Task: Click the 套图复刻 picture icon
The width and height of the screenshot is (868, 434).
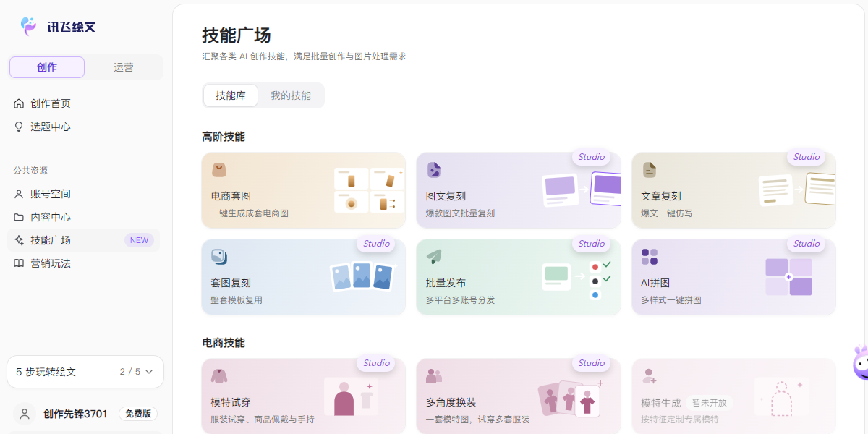Action: point(218,257)
